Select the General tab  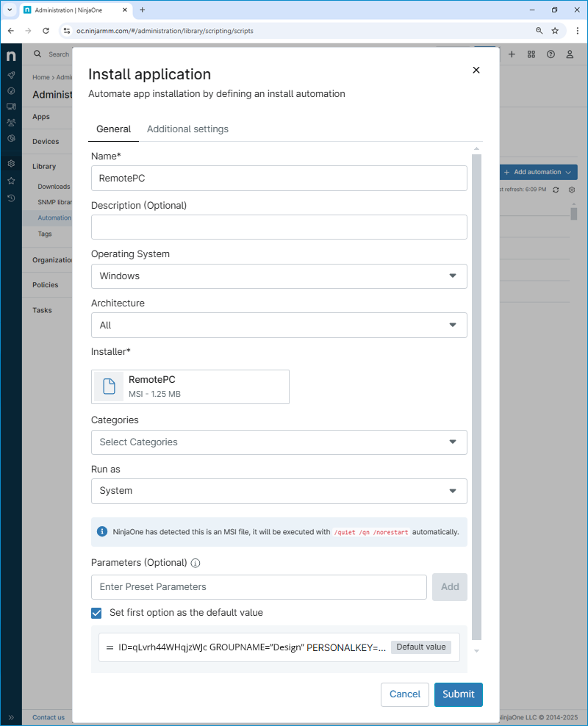(x=113, y=129)
